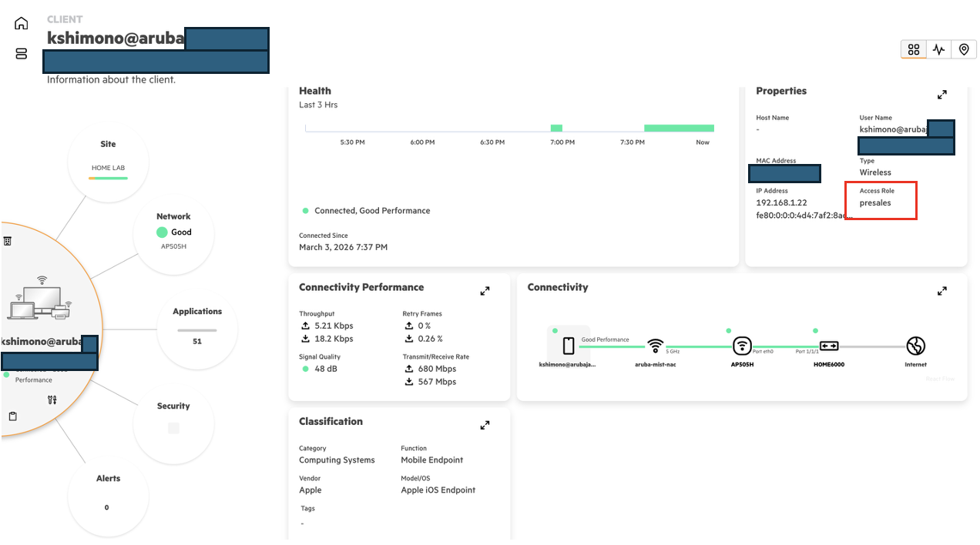Switch to activity pulse view toggle
The width and height of the screenshot is (980, 545).
pyautogui.click(x=938, y=49)
